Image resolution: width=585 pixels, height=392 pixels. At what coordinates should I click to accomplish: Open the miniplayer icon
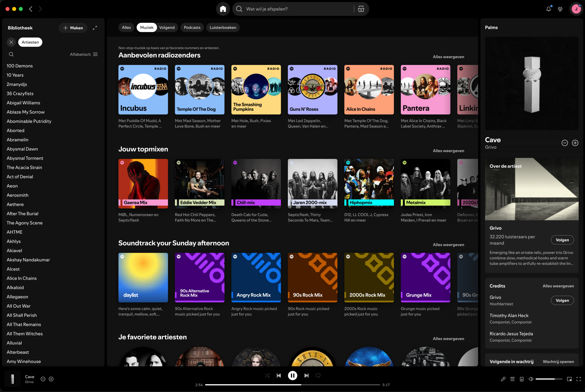[x=569, y=379]
